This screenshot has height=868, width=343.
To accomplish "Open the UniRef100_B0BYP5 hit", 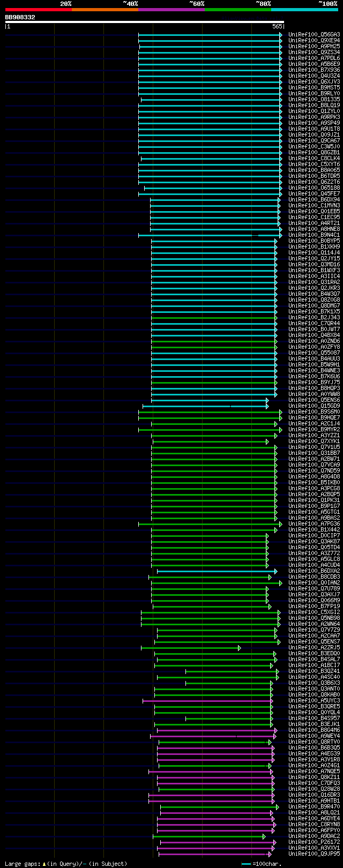I will point(314,241).
